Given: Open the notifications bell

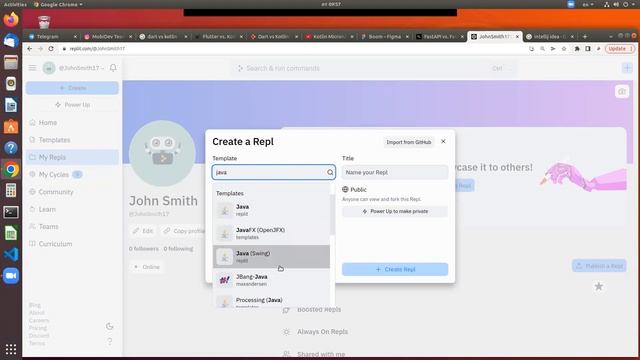Looking at the screenshot, I should pos(113,68).
